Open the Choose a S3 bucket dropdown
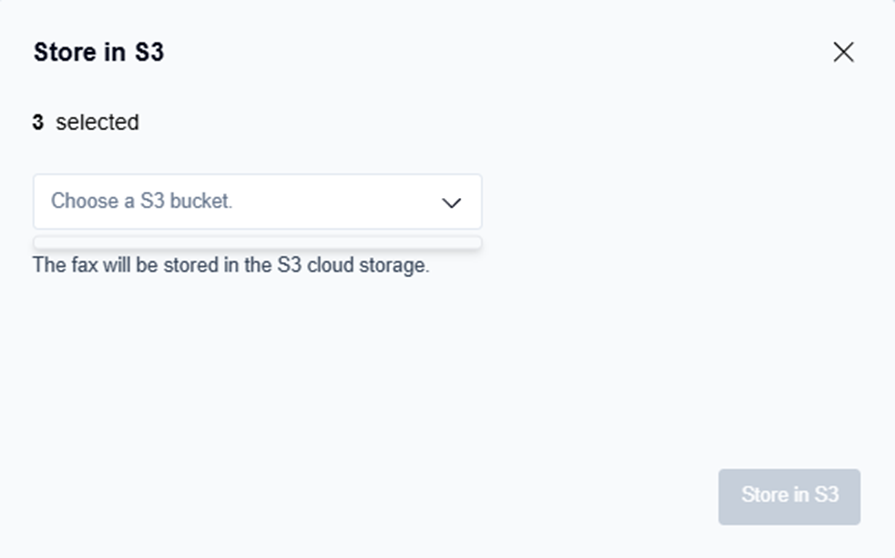The height and width of the screenshot is (558, 895). click(257, 202)
